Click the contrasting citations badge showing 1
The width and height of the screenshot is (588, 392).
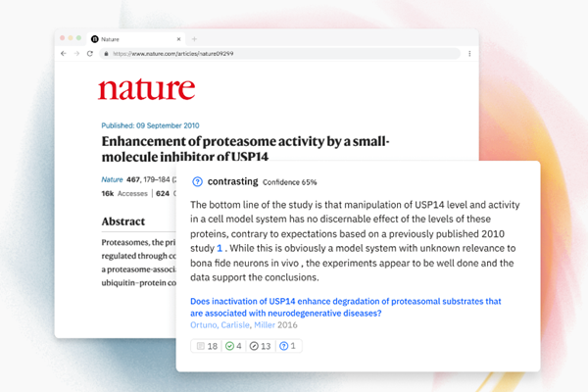point(288,346)
